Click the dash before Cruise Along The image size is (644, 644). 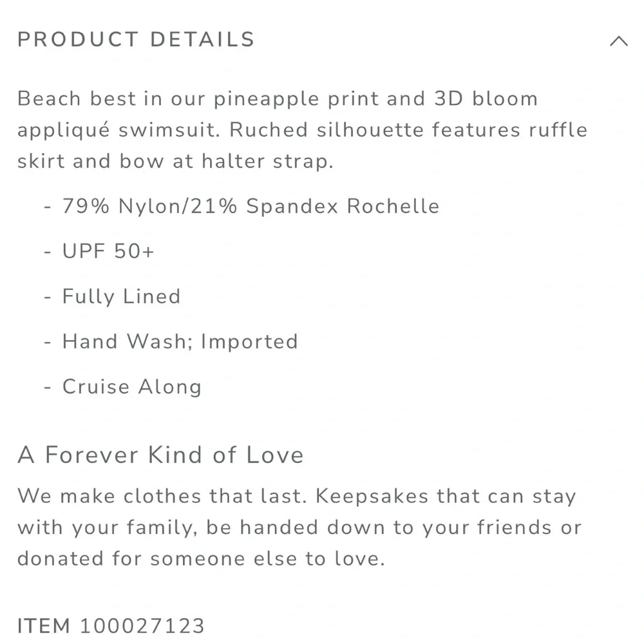click(x=48, y=387)
